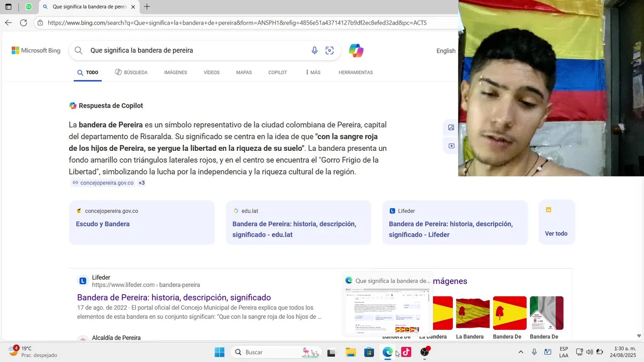Open the edu.lat Bandera de Pereira card

[298, 222]
